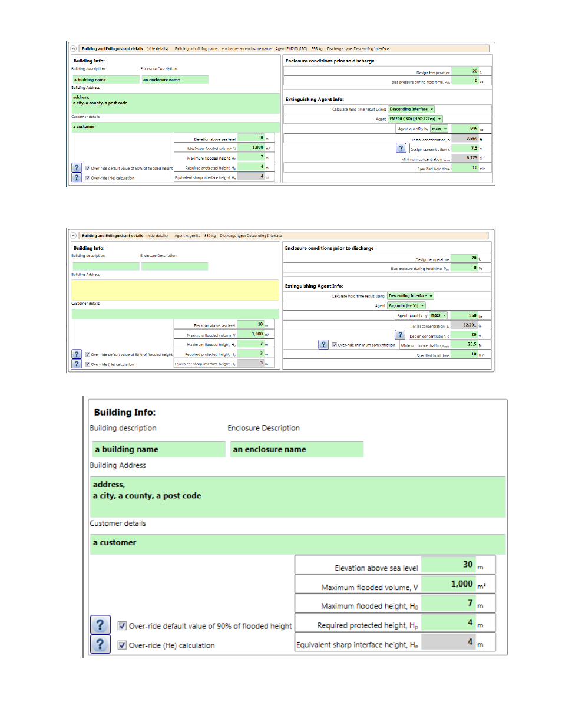Click Maximum flooded height 7 in enlarged panel
The image size is (562, 728).
point(448,603)
